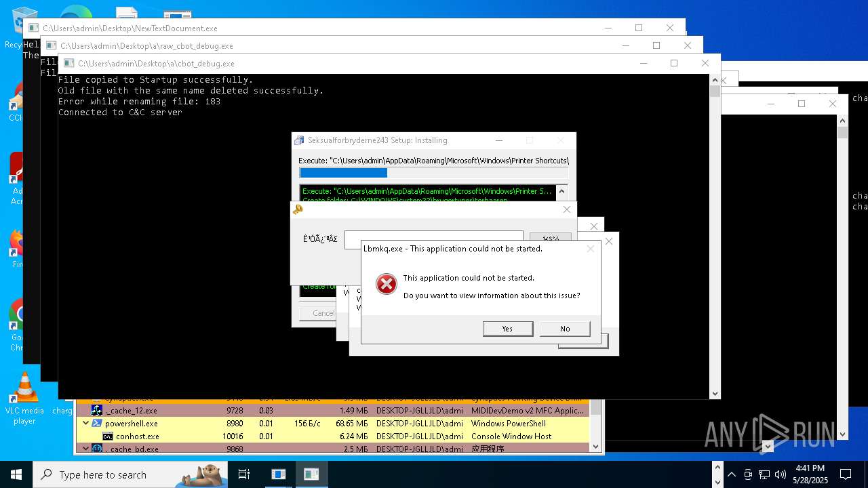Click the 'Console Window Host' description cell

click(x=511, y=436)
